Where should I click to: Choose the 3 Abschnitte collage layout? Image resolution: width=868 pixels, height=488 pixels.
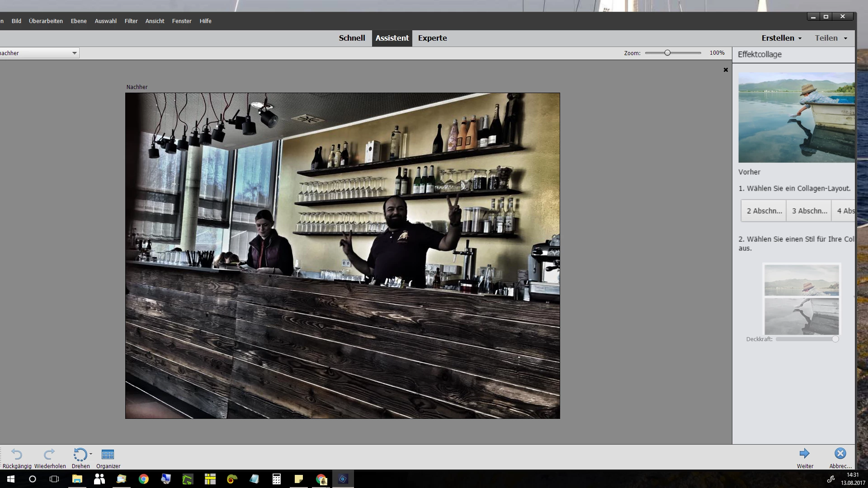pos(809,211)
